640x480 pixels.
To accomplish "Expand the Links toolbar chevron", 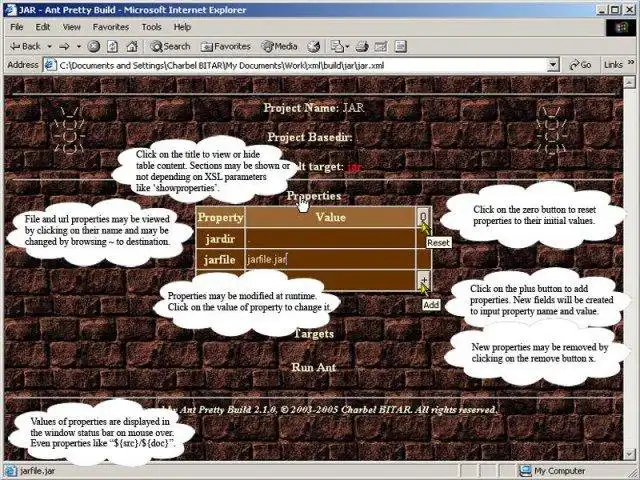I will tap(631, 62).
